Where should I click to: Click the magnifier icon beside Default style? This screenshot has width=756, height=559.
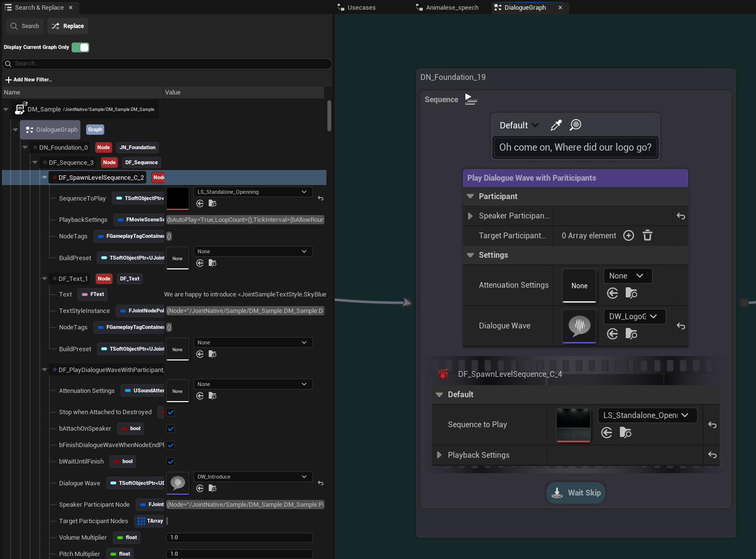coord(575,125)
